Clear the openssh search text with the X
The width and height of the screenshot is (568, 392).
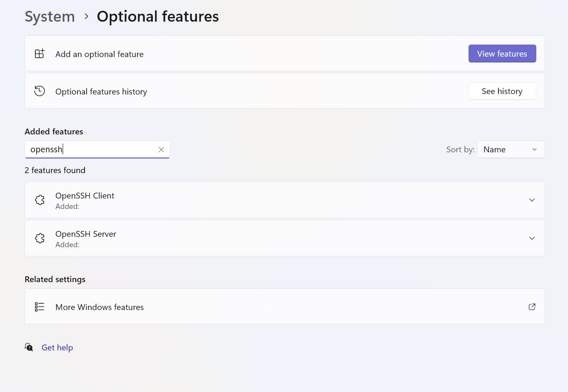[x=161, y=149]
